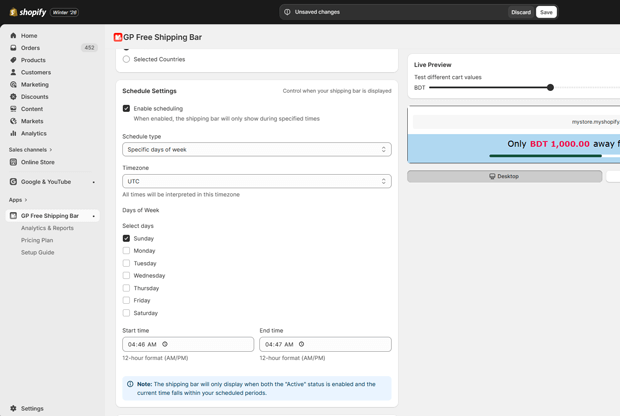Select the Selected Countries radio option
This screenshot has height=416, width=620.
[x=126, y=59]
